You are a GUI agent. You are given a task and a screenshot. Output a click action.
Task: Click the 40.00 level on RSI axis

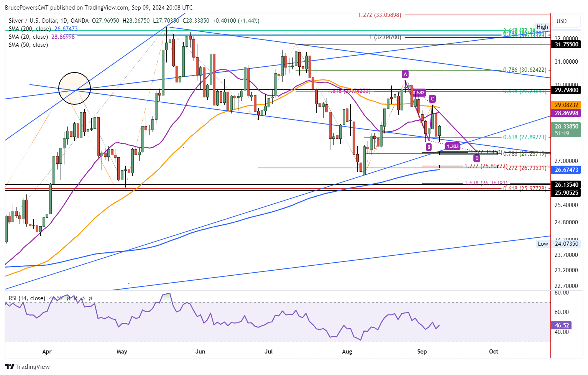click(x=562, y=332)
